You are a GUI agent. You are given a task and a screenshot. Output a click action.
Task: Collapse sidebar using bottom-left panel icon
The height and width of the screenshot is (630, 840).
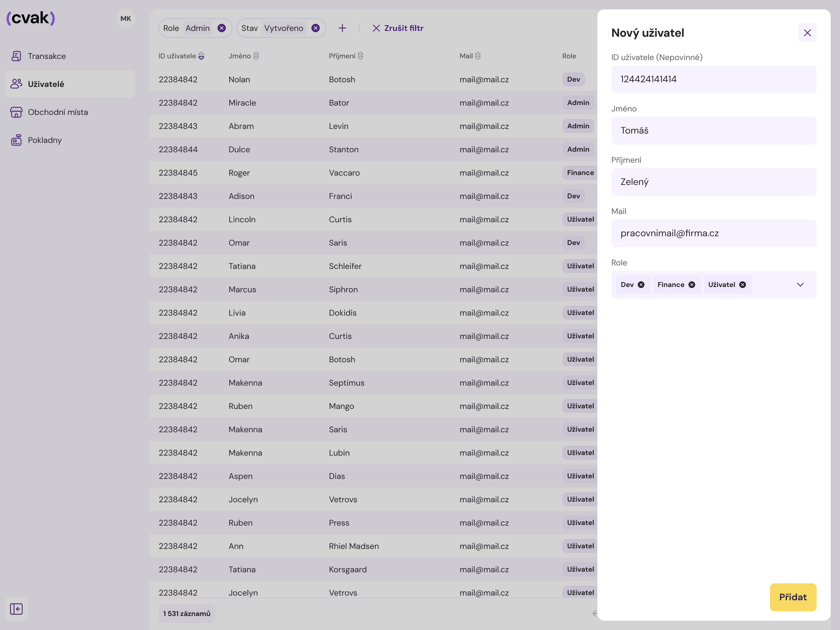pyautogui.click(x=16, y=609)
